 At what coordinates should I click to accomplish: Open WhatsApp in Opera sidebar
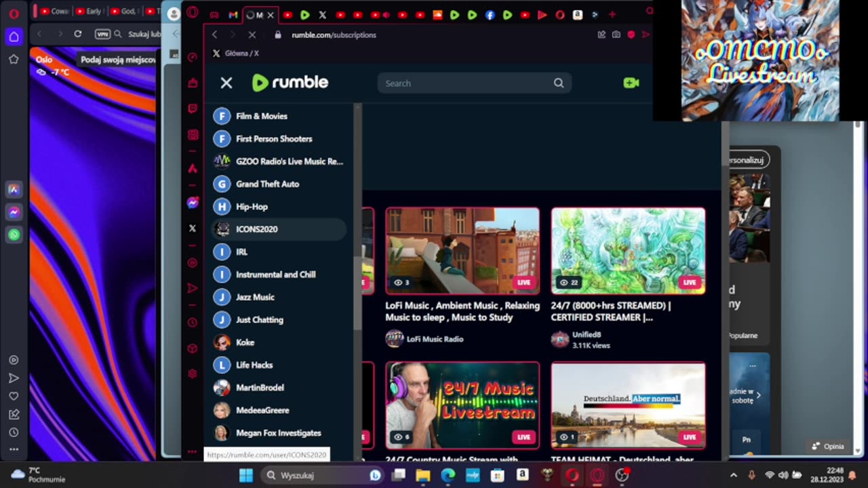(x=14, y=235)
